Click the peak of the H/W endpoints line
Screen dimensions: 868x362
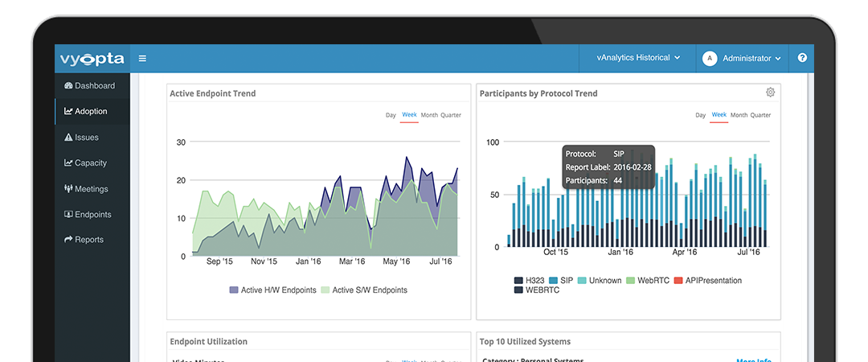(407, 158)
